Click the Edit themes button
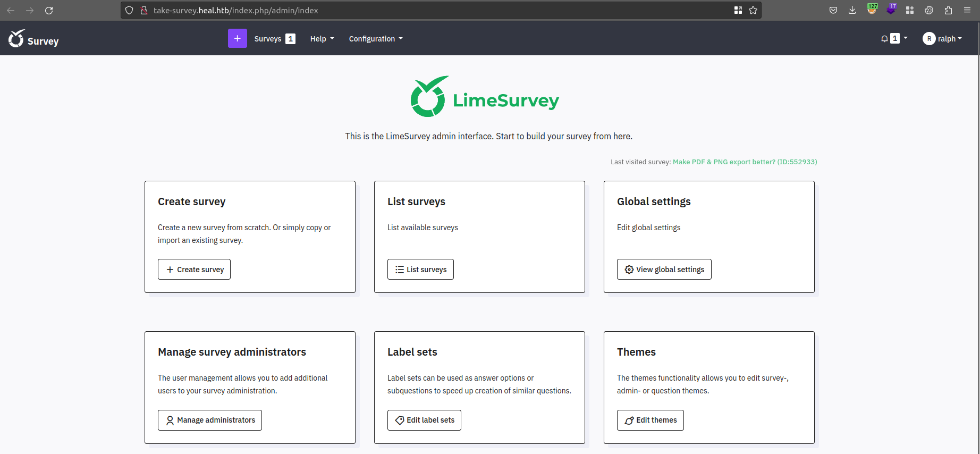The width and height of the screenshot is (980, 454). 650,420
